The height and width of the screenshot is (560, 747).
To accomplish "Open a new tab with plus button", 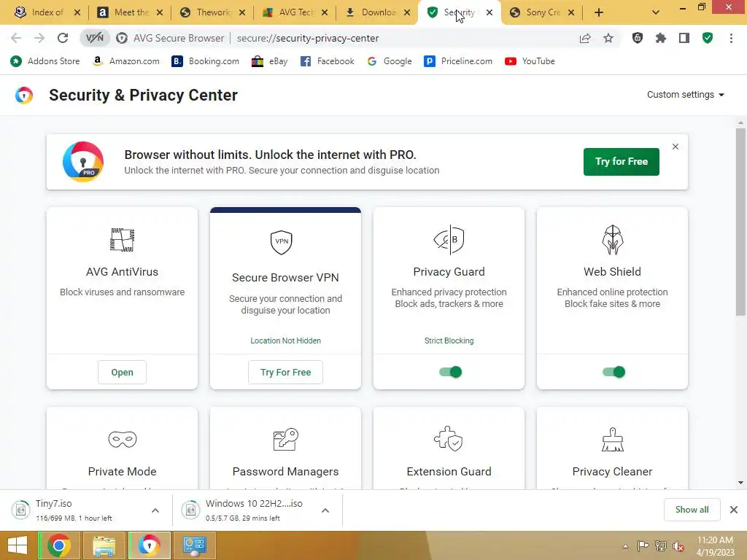I will (x=599, y=12).
